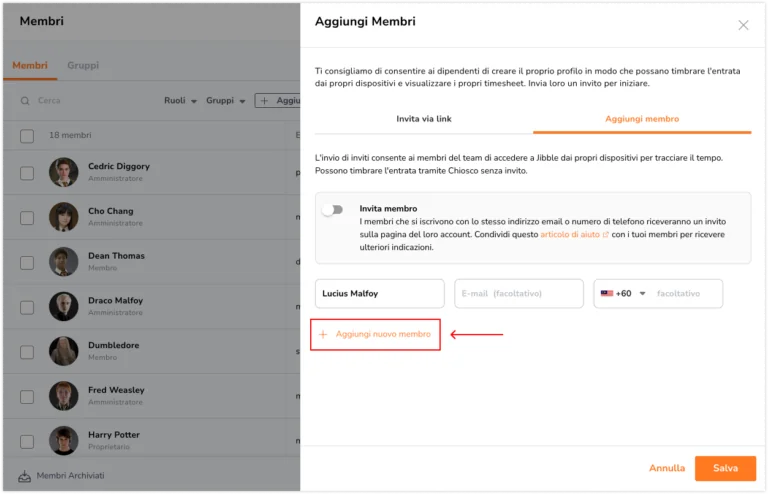Click Draco Malfoy's profile picture
This screenshot has height=494, width=768.
coord(64,306)
